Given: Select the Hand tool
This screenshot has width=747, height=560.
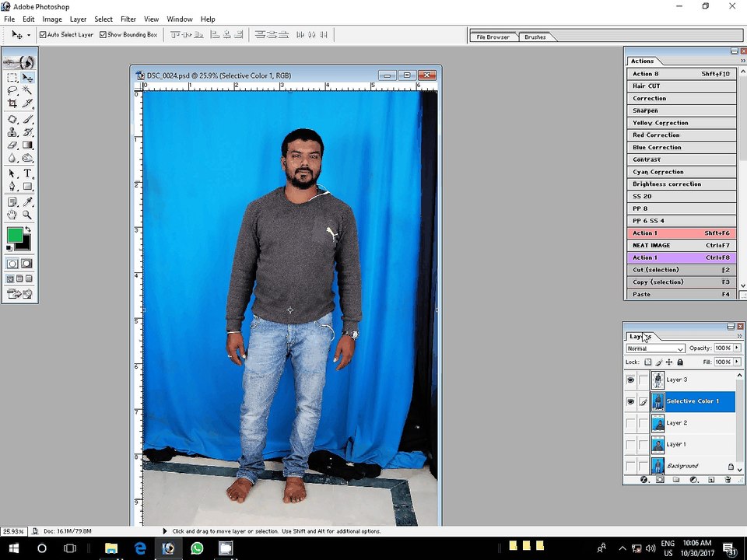Looking at the screenshot, I should click(x=12, y=215).
